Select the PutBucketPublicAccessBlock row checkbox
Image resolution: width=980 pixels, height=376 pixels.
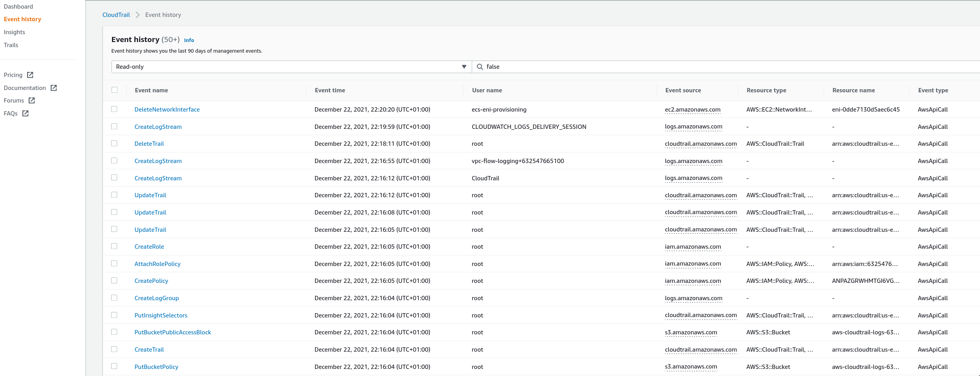114,332
